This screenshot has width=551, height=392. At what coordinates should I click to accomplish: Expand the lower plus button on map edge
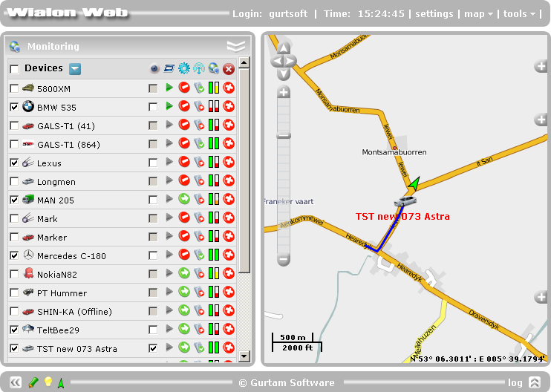coord(541,297)
